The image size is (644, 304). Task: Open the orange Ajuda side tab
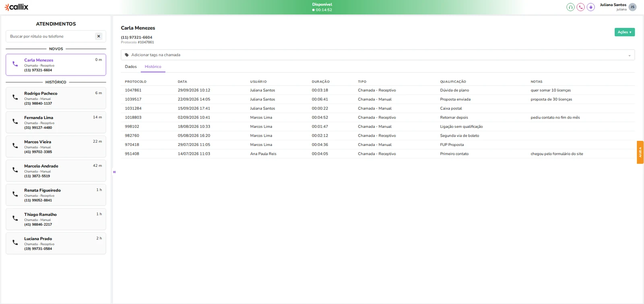[x=640, y=152]
